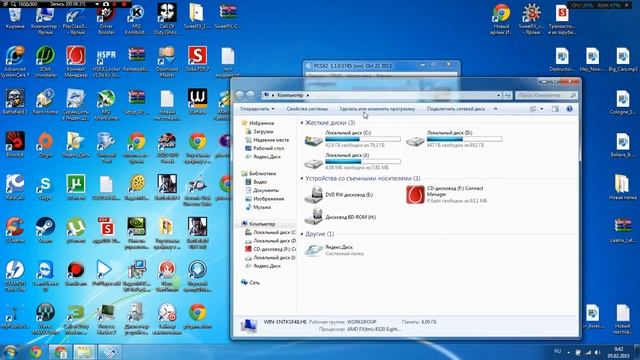Image resolution: width=640 pixels, height=360 pixels.
Task: Open Steam desktop shortcut
Action: (45, 230)
